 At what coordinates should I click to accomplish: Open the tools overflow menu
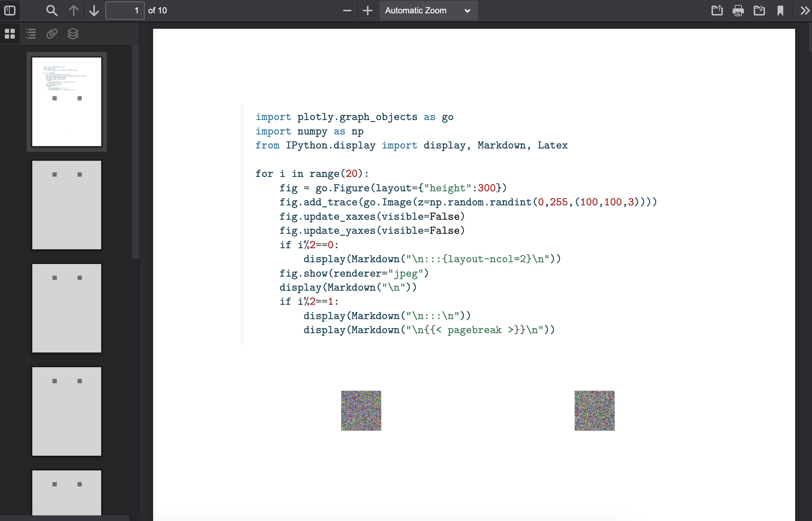(x=804, y=11)
